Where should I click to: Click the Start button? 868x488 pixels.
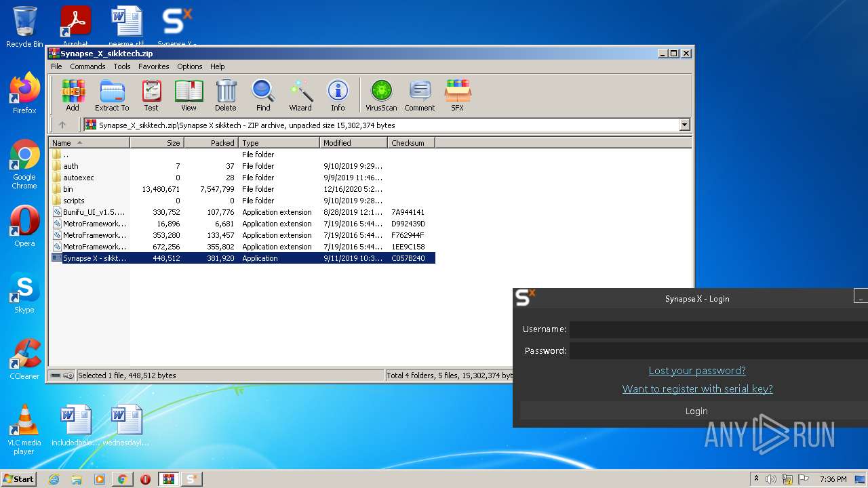click(18, 479)
